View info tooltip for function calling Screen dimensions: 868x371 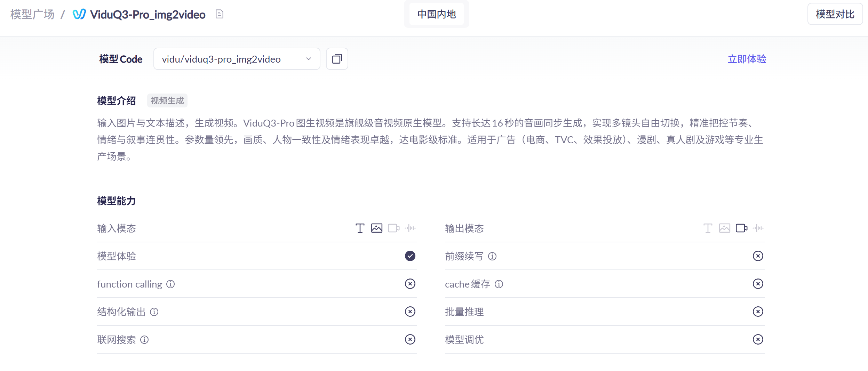[x=170, y=284]
